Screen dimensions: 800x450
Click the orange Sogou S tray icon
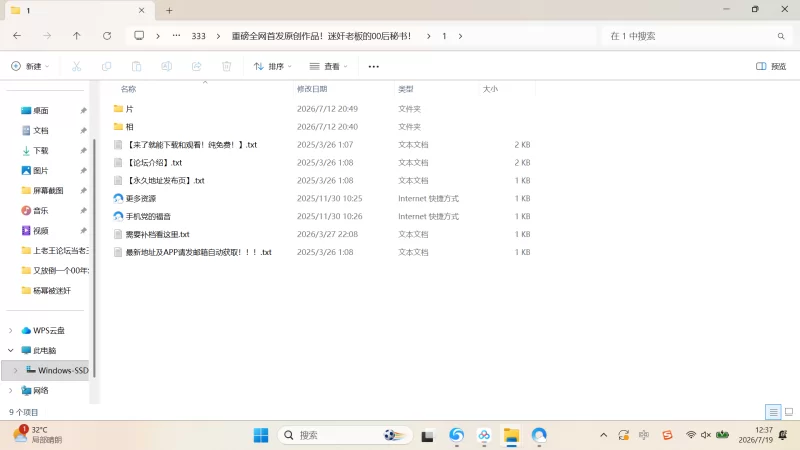point(667,435)
